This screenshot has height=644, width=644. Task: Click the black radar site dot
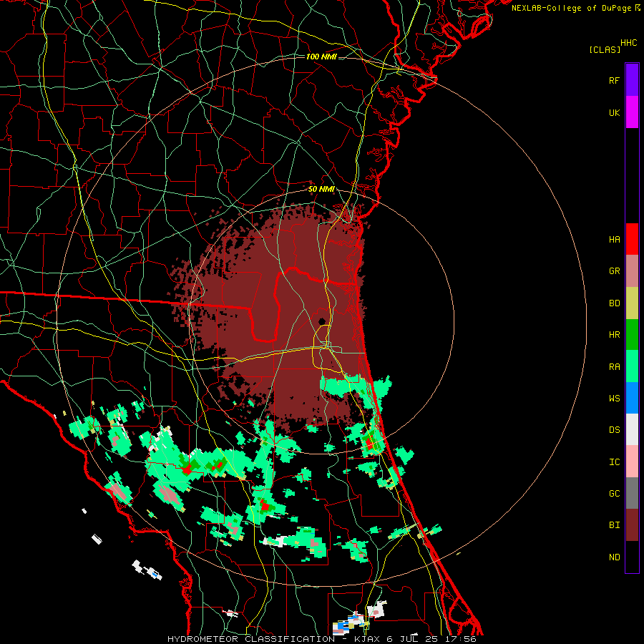[x=322, y=321]
